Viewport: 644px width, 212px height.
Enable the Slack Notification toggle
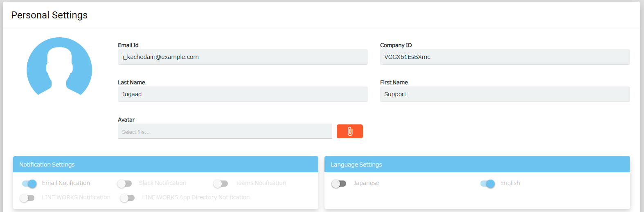coord(124,183)
